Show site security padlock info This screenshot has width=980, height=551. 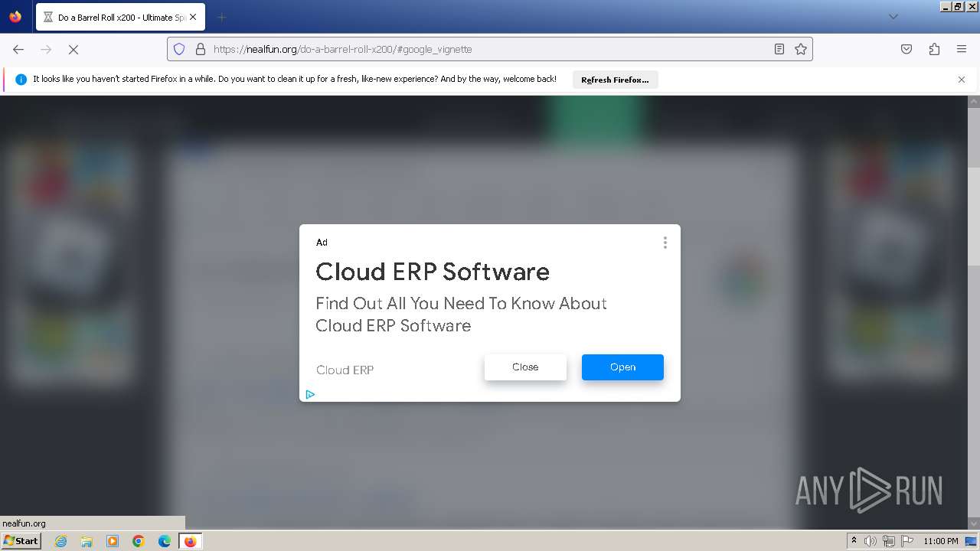click(201, 49)
